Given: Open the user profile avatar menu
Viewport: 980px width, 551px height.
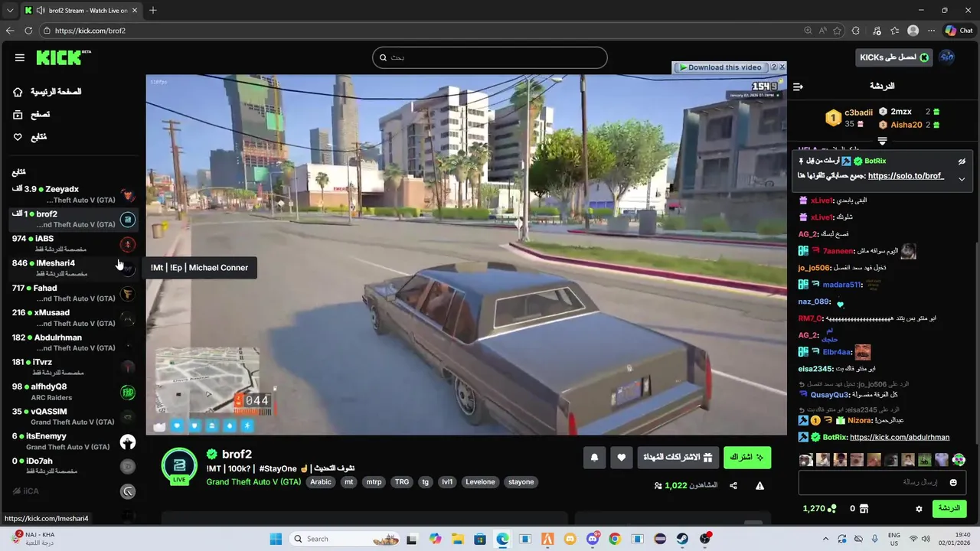Looking at the screenshot, I should pos(947,57).
